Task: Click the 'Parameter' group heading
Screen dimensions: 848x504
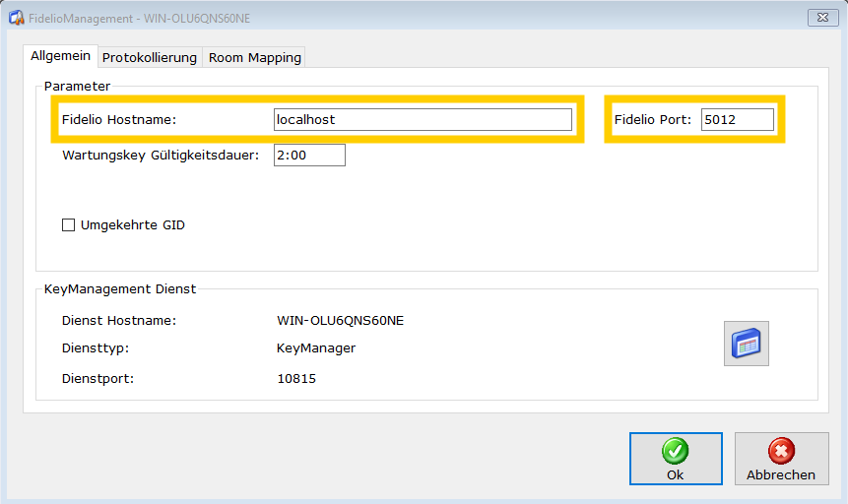Action: tap(77, 87)
